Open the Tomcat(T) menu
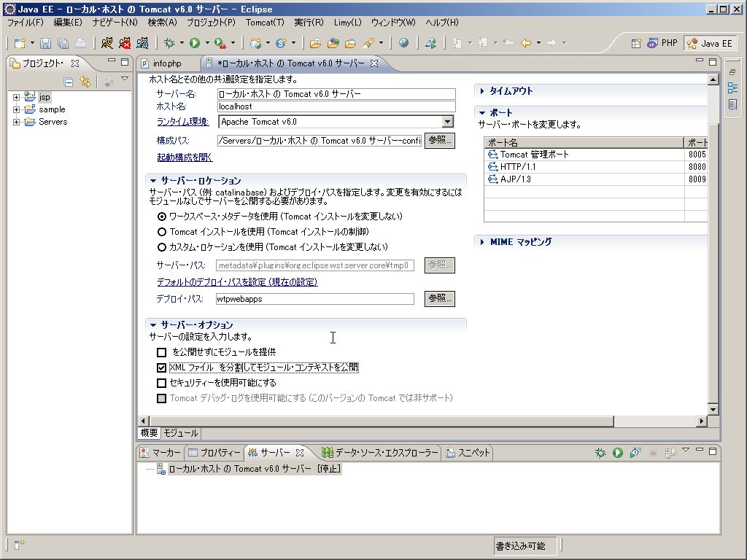The height and width of the screenshot is (560, 747). click(265, 23)
